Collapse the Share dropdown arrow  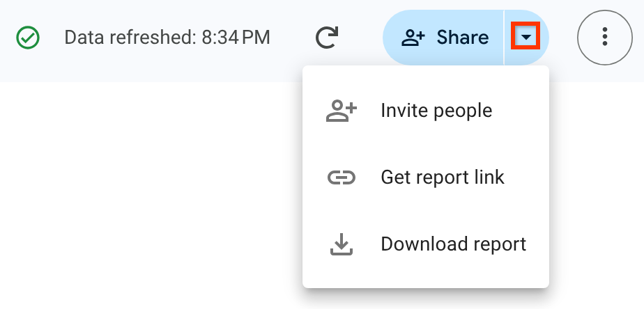point(526,38)
